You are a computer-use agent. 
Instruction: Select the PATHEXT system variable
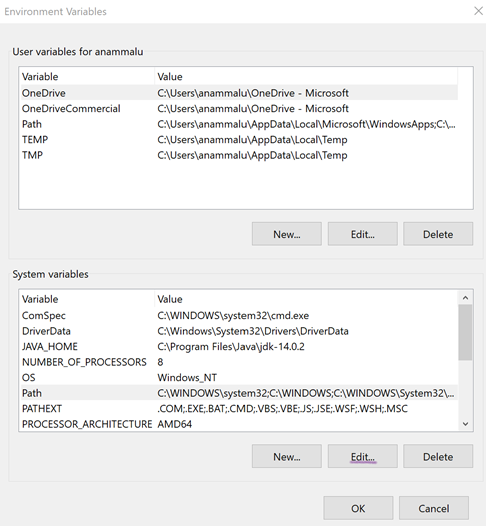coord(239,408)
